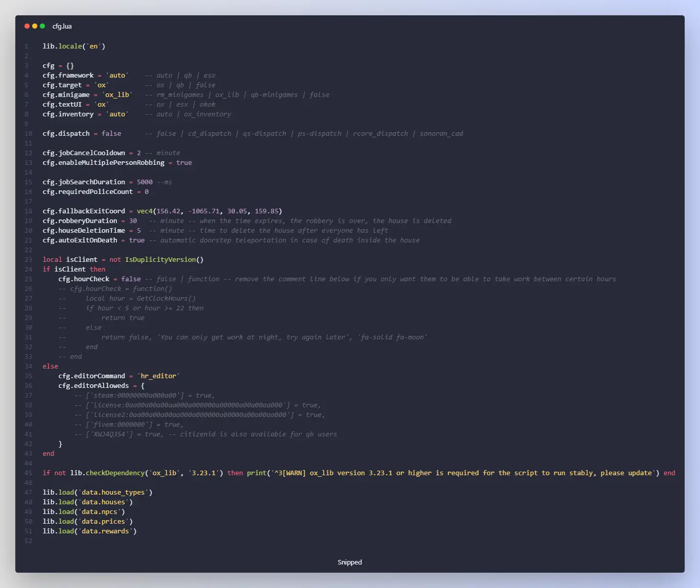Image resolution: width=700 pixels, height=588 pixels.
Task: Click the "cfg.requiredPoliceCount" setting name
Action: tap(88, 191)
